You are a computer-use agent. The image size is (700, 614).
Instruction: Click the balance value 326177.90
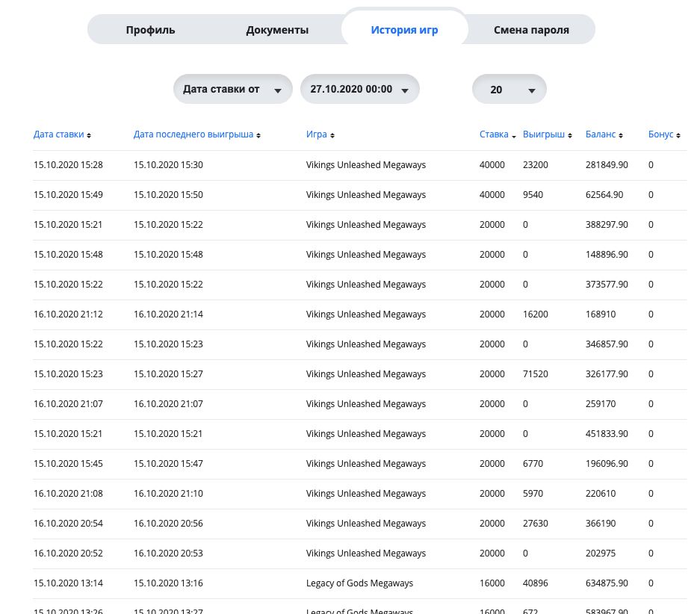point(607,374)
